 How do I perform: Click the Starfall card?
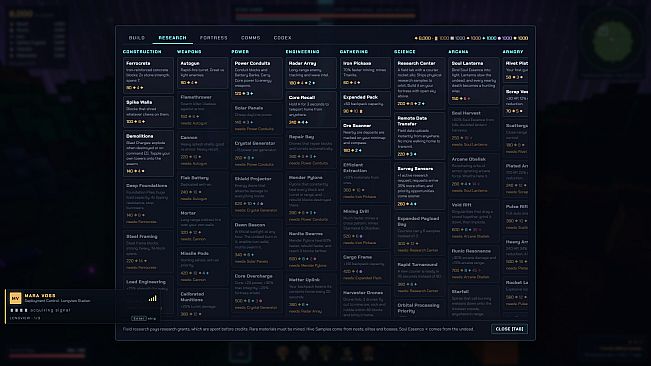click(473, 303)
